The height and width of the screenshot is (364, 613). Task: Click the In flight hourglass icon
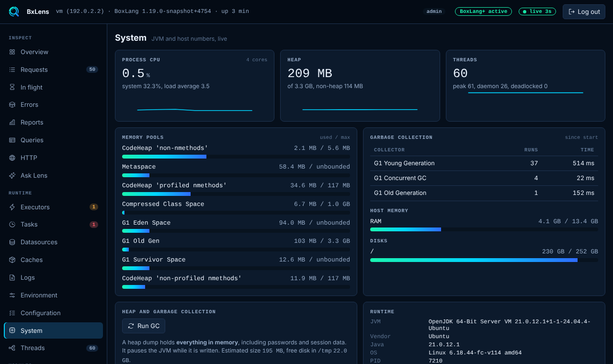pos(12,87)
